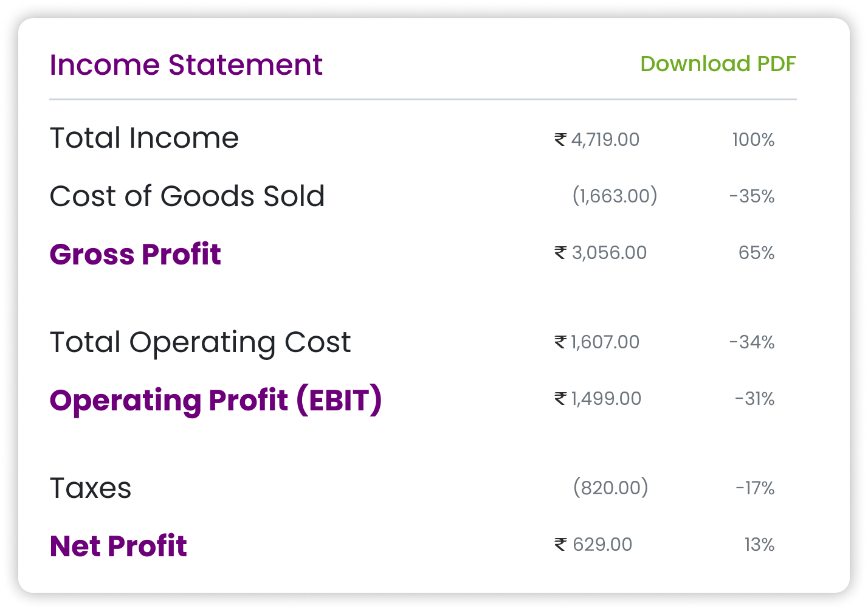
Task: Select the Gross Profit label
Action: (135, 254)
